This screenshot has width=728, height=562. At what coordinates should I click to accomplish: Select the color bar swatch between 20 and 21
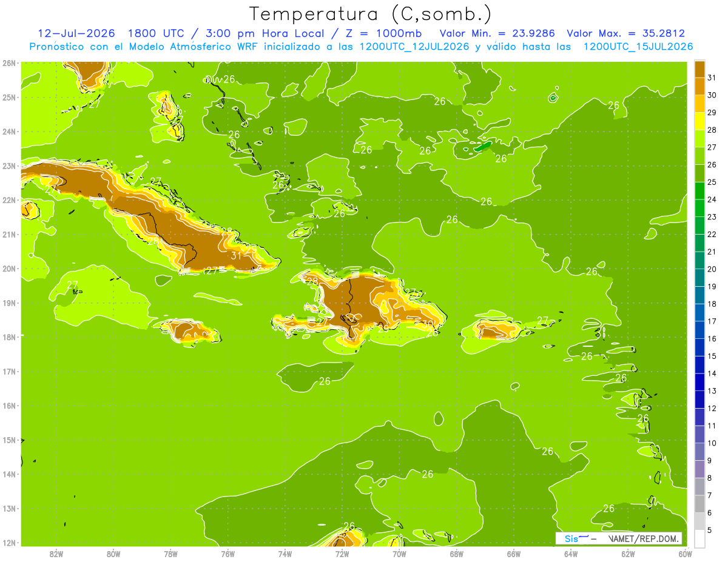(x=699, y=260)
